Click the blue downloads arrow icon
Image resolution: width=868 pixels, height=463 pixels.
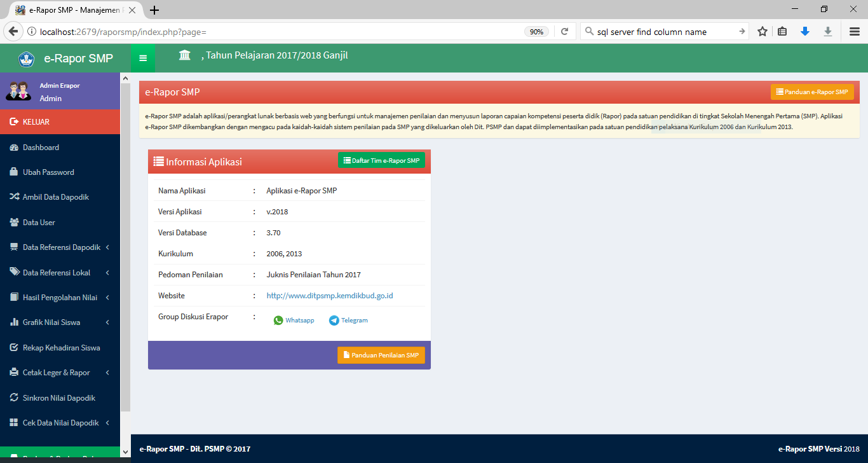[805, 31]
